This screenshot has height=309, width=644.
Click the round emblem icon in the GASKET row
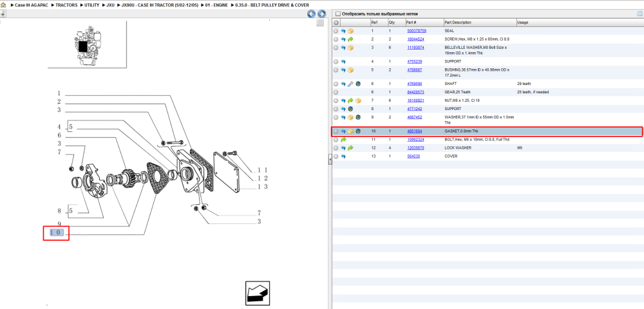point(357,131)
